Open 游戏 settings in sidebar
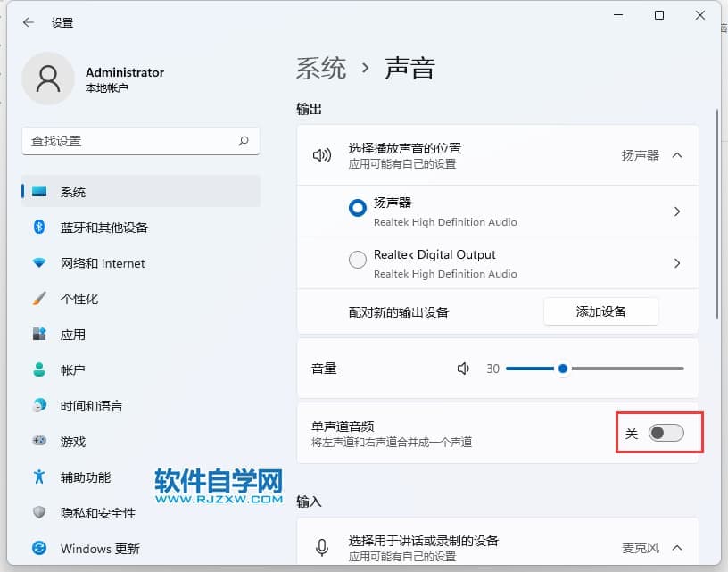 [x=73, y=442]
